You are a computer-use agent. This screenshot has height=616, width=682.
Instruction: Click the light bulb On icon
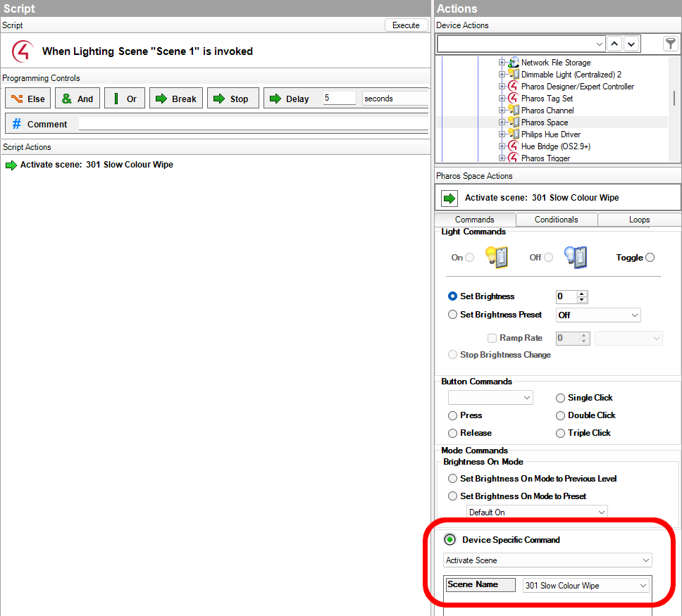click(496, 257)
